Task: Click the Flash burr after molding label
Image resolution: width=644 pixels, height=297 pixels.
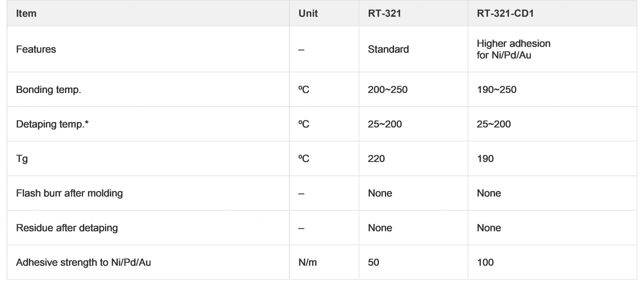Action: pyautogui.click(x=69, y=193)
